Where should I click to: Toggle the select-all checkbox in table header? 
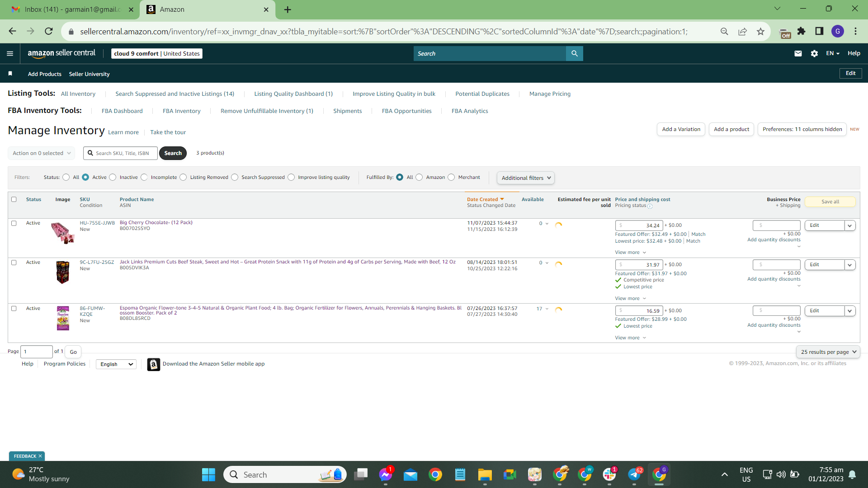pos(14,199)
